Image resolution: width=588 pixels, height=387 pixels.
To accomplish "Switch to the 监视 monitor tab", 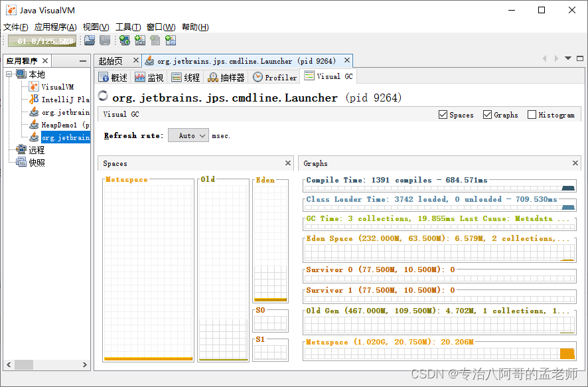I will tap(149, 77).
